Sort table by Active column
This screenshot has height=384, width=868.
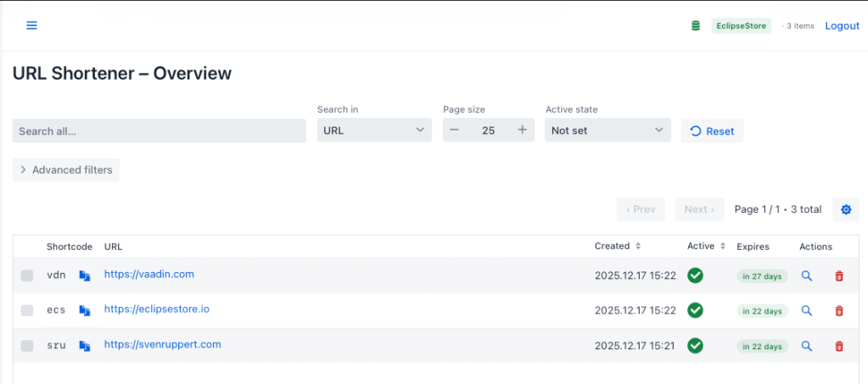(706, 246)
